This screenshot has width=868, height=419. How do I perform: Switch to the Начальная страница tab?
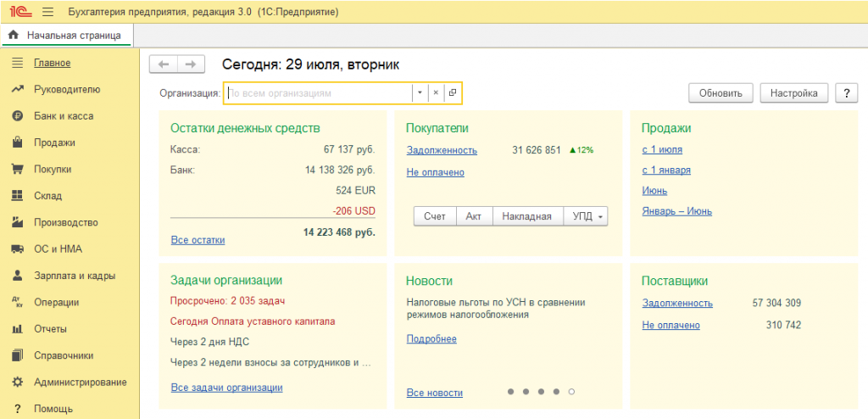(x=66, y=35)
